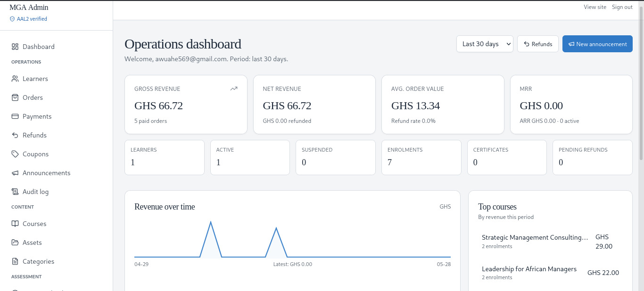Viewport: 644px width, 291px height.
Task: Click the Announcements megaphone icon in the sidebar
Action: (x=15, y=173)
